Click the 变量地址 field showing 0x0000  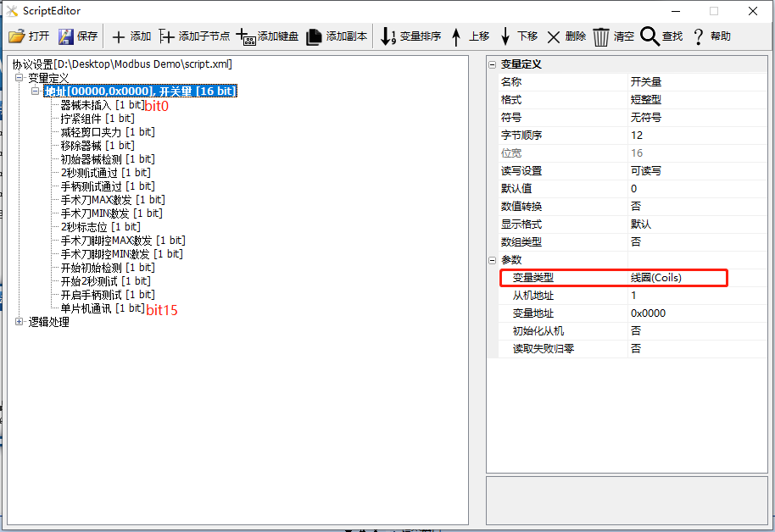(697, 313)
